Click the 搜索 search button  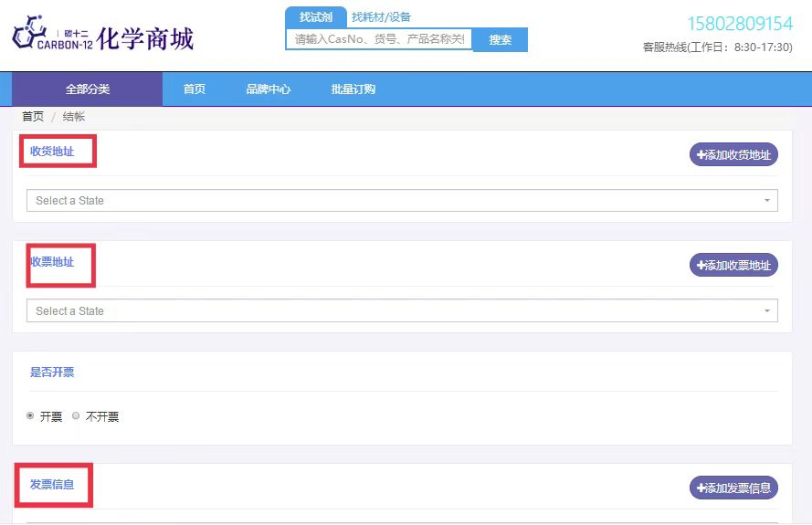pyautogui.click(x=500, y=39)
